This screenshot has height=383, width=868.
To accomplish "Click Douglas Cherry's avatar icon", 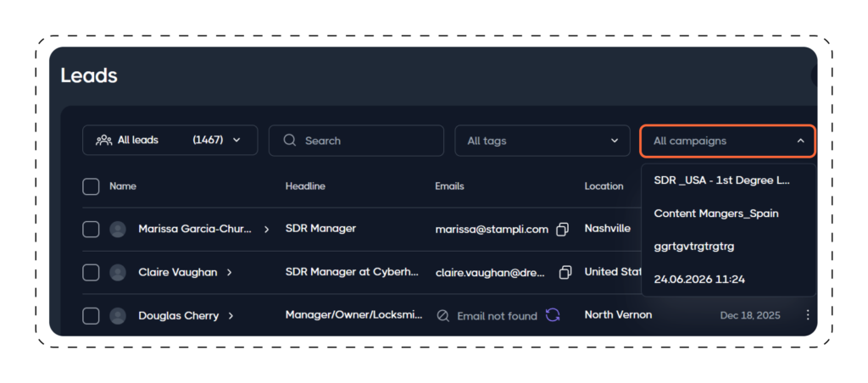I will coord(117,315).
